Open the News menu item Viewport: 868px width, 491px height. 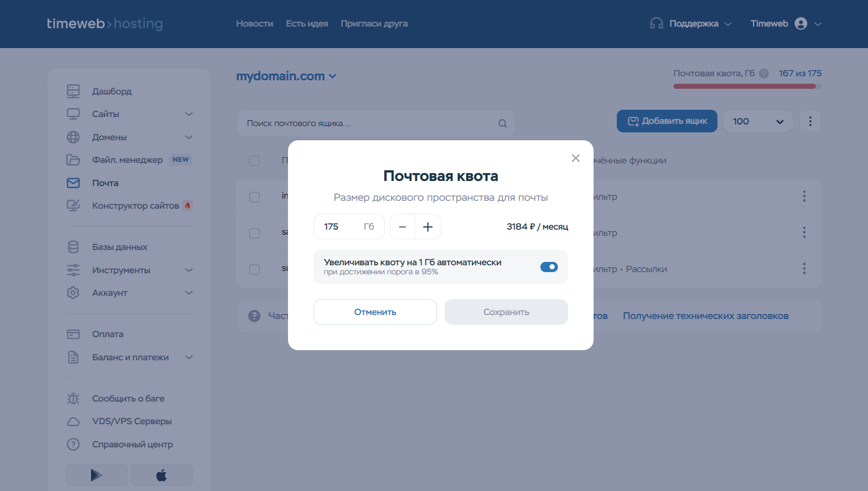tap(254, 24)
